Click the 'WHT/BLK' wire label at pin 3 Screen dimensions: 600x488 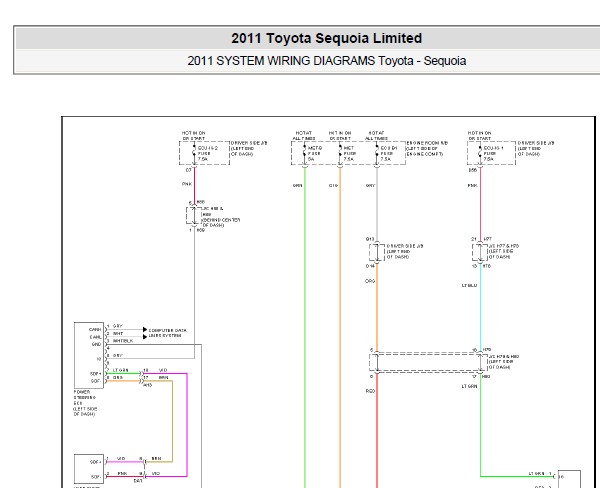[123, 341]
